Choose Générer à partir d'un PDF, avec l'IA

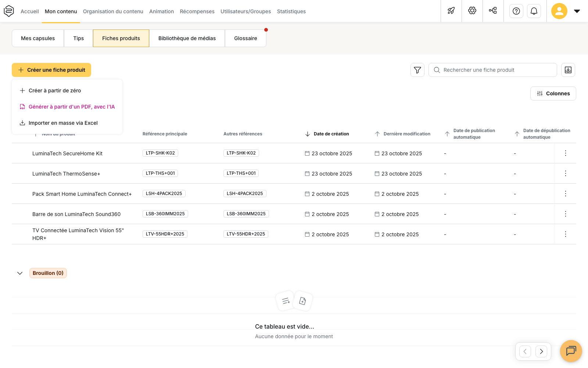tap(67, 107)
